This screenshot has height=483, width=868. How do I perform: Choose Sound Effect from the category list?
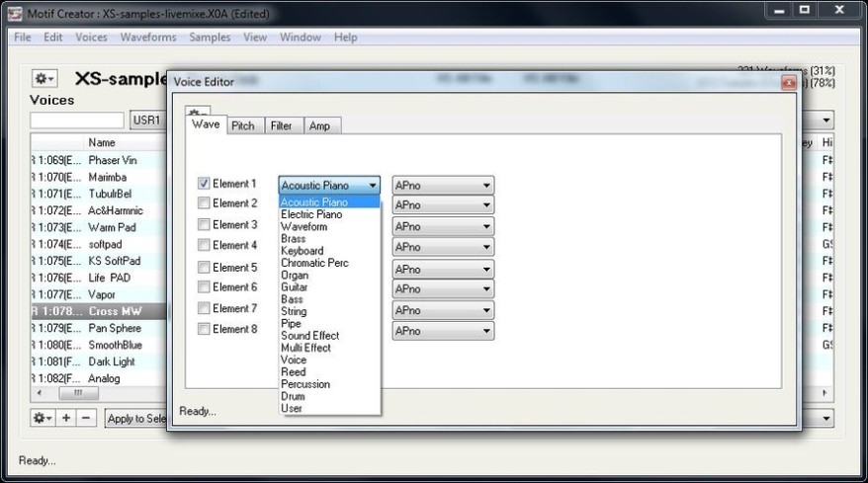point(329,336)
